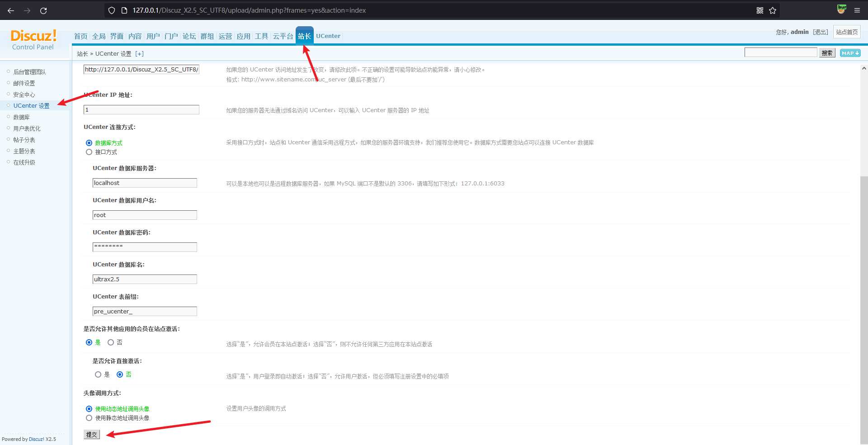Click the 提交 submit button

pyautogui.click(x=92, y=435)
